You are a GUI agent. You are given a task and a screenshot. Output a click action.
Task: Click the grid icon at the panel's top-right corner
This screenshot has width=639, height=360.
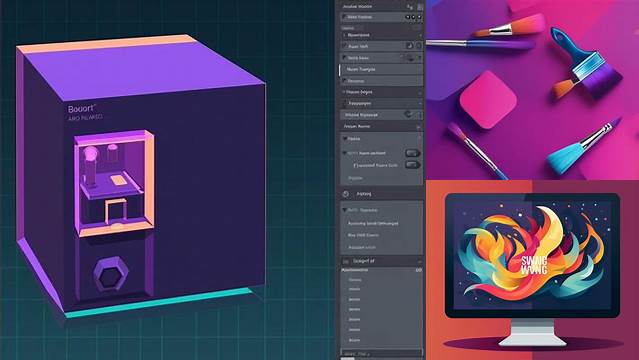(420, 7)
